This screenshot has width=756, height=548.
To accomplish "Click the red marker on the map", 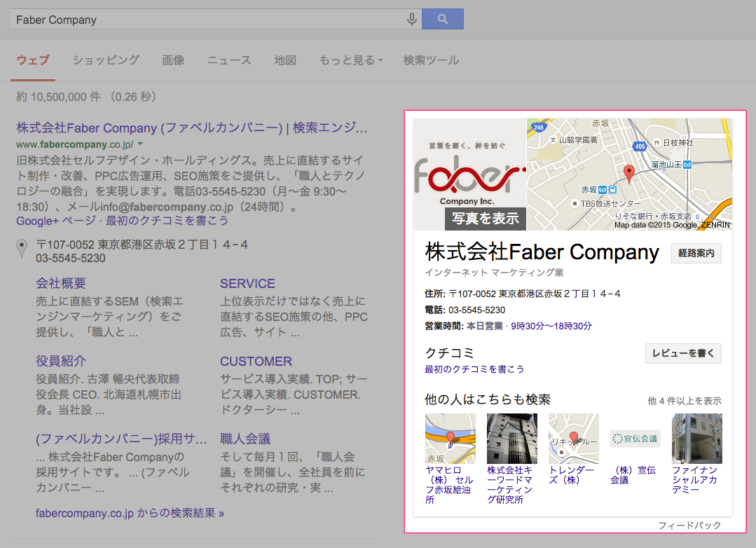I will [628, 174].
